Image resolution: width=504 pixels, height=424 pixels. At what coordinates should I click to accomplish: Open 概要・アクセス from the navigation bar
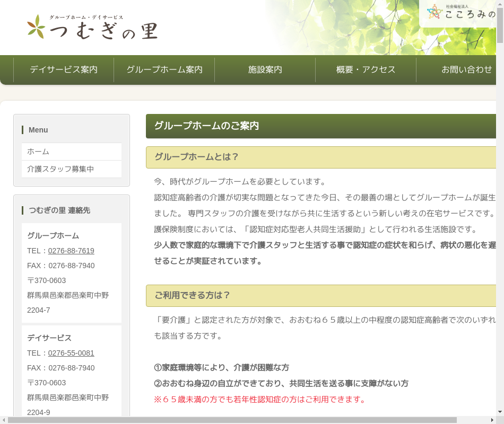[366, 69]
